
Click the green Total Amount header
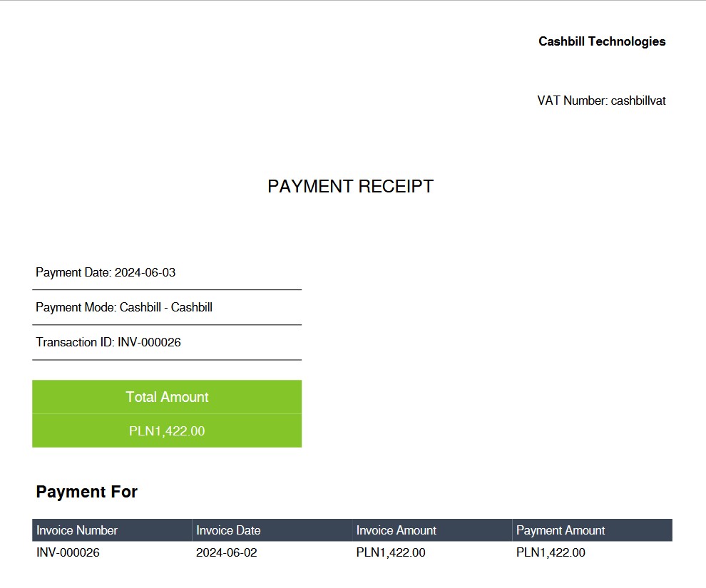tap(166, 397)
